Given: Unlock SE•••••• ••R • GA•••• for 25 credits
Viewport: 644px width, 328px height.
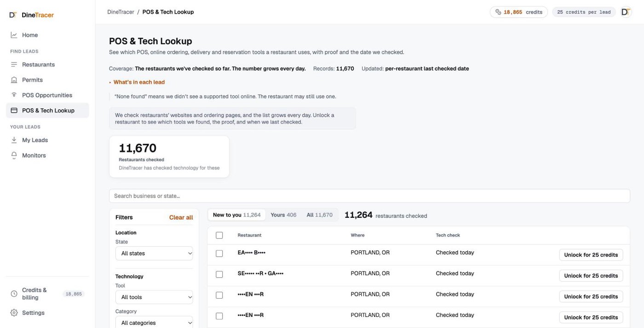Looking at the screenshot, I should click(591, 276).
